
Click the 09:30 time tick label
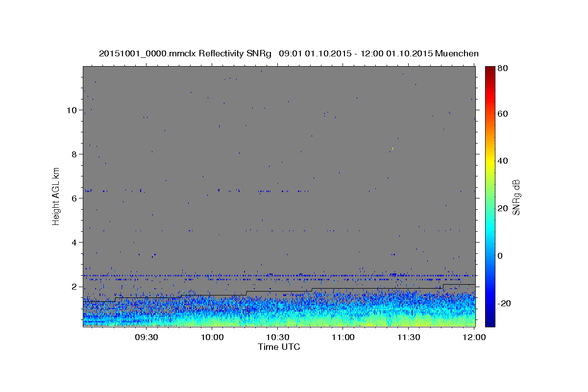(x=147, y=337)
